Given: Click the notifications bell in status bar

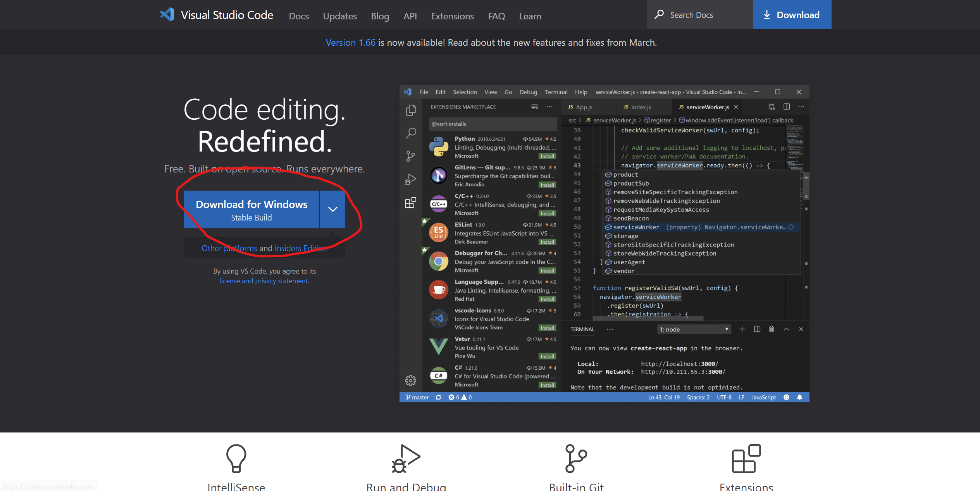Looking at the screenshot, I should tap(799, 397).
